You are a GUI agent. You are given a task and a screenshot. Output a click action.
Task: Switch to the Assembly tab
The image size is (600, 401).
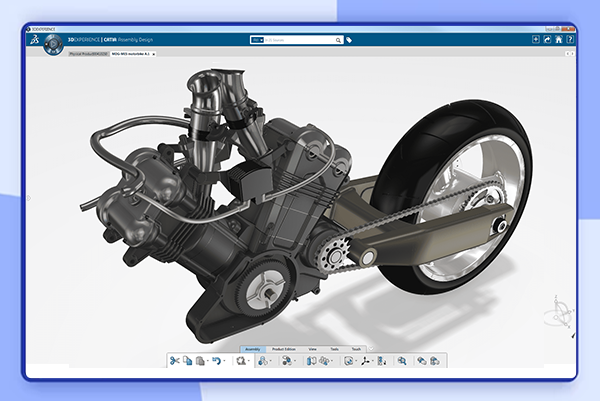pos(254,349)
